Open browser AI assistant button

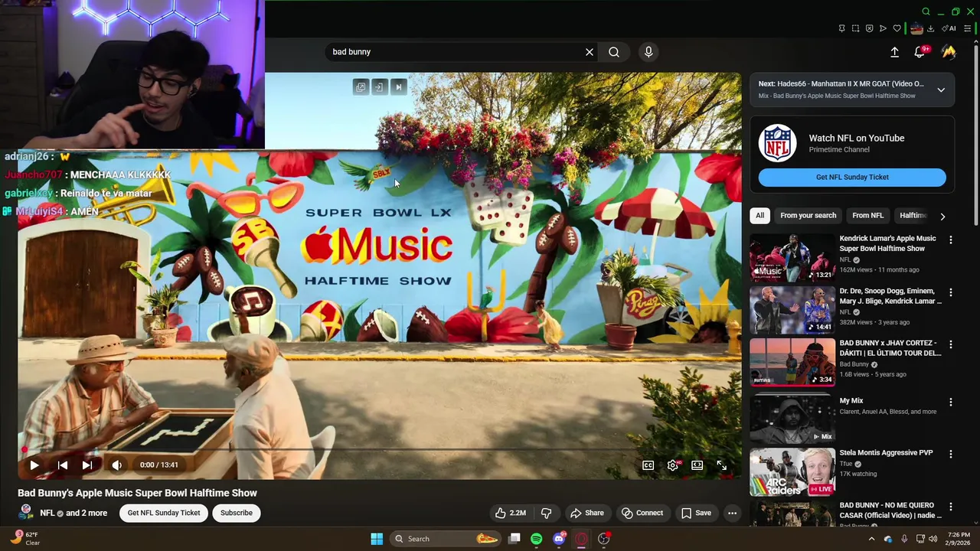[949, 28]
